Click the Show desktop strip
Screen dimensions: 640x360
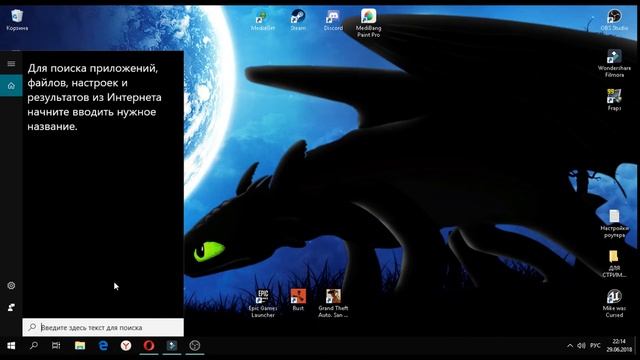636,346
